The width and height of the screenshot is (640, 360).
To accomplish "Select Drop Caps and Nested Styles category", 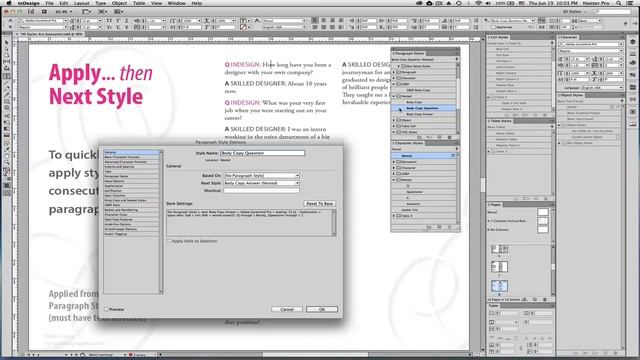I will coord(131,200).
